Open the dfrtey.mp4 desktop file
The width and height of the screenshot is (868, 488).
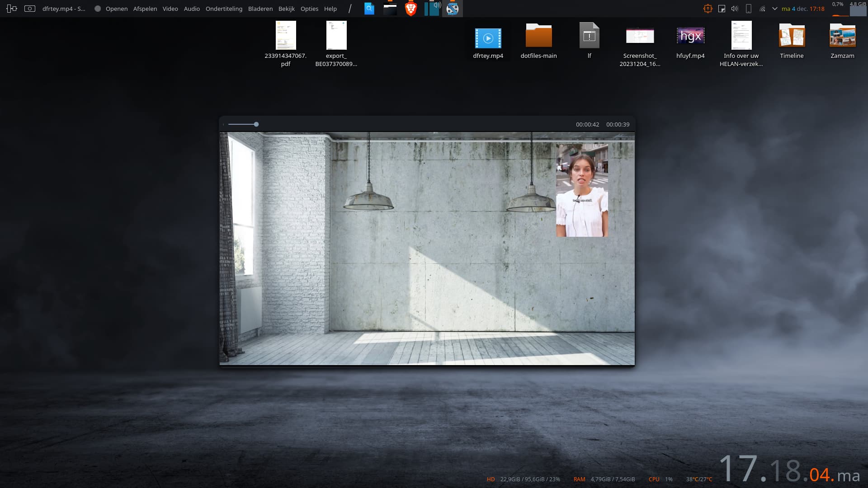[488, 38]
